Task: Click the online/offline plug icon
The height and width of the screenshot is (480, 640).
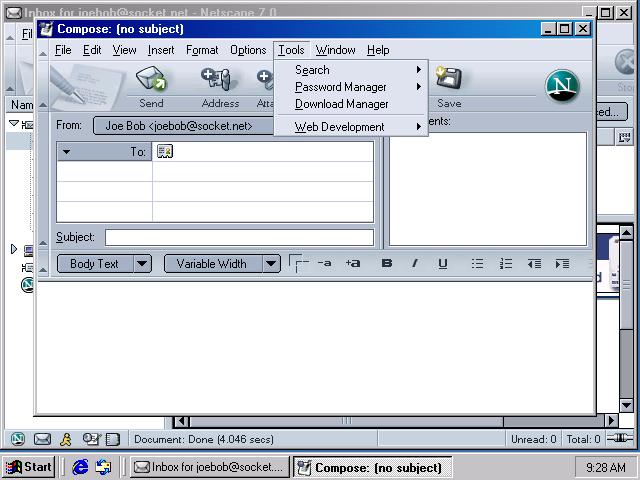Action: pyautogui.click(x=620, y=438)
